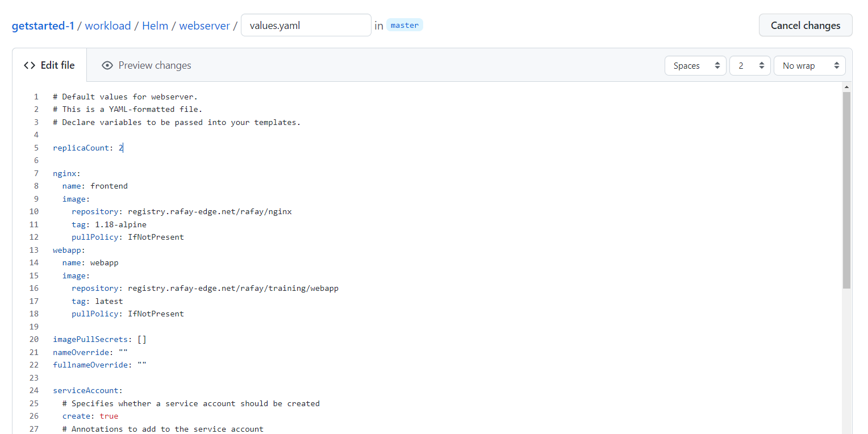Viewport: 868px width, 434px height.
Task: Click the '# This is a YAML-formatted file.' comment
Action: 128,109
